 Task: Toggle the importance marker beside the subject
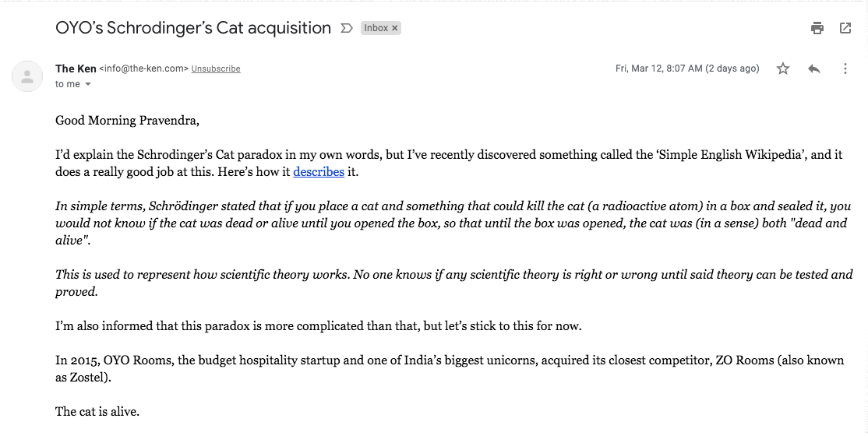click(x=347, y=28)
